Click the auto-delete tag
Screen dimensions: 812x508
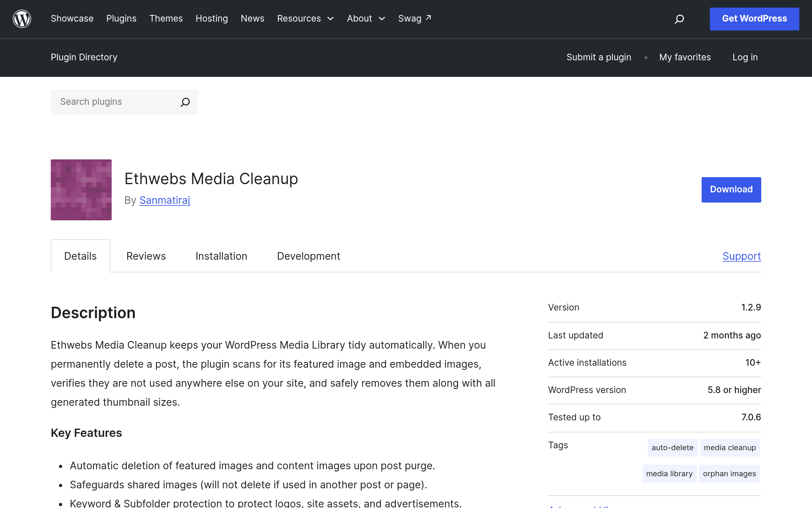(x=672, y=448)
